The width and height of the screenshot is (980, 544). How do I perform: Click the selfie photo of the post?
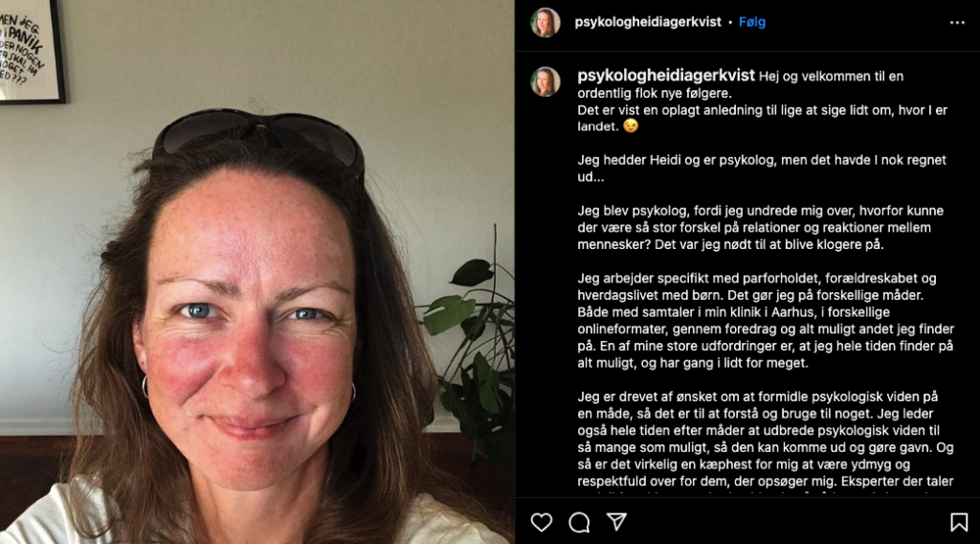coord(256,272)
